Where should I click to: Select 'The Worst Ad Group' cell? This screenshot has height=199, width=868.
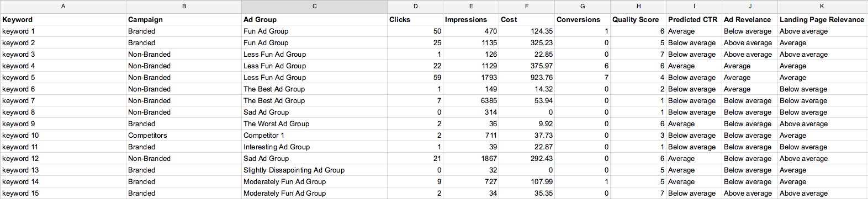pyautogui.click(x=314, y=123)
